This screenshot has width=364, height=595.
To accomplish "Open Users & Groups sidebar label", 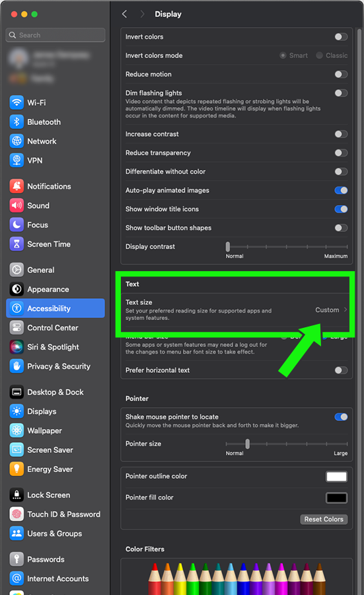I will (x=55, y=533).
